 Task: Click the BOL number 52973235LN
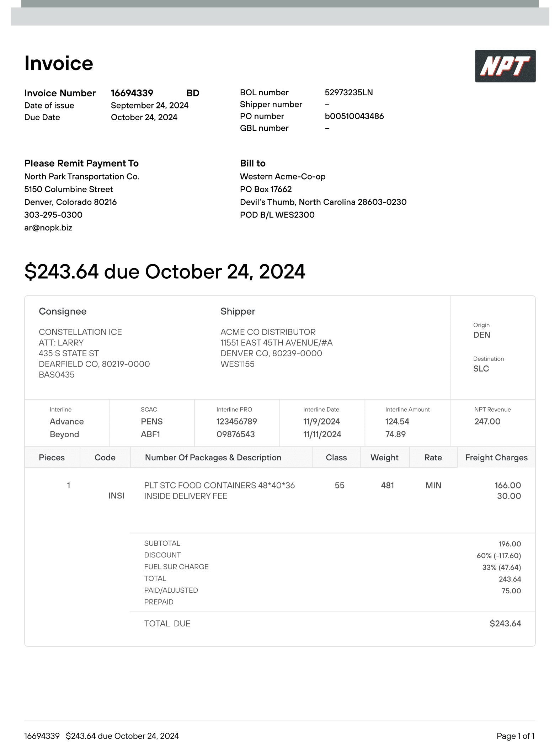[348, 92]
